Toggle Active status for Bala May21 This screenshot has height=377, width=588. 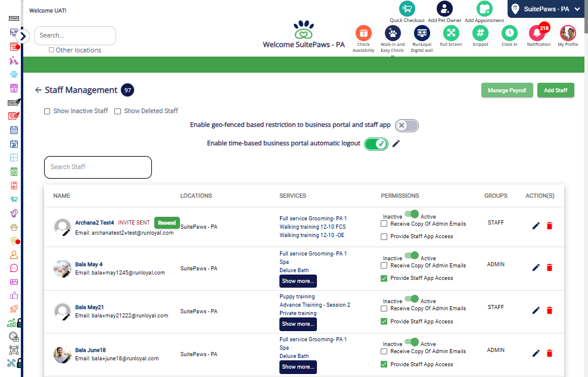[x=412, y=298]
